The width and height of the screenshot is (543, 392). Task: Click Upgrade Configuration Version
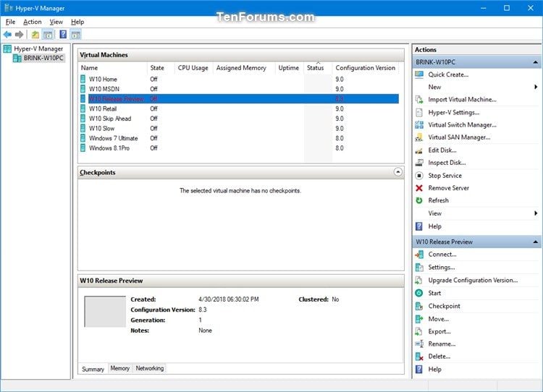click(x=473, y=280)
